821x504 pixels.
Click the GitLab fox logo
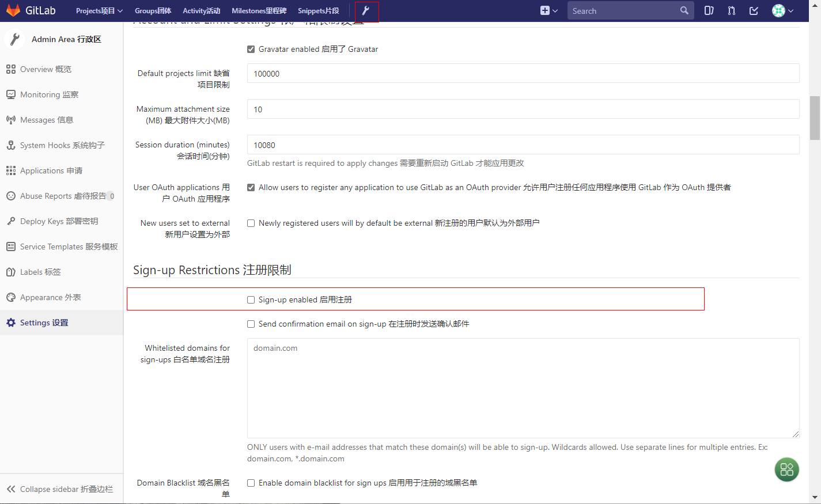tap(13, 10)
